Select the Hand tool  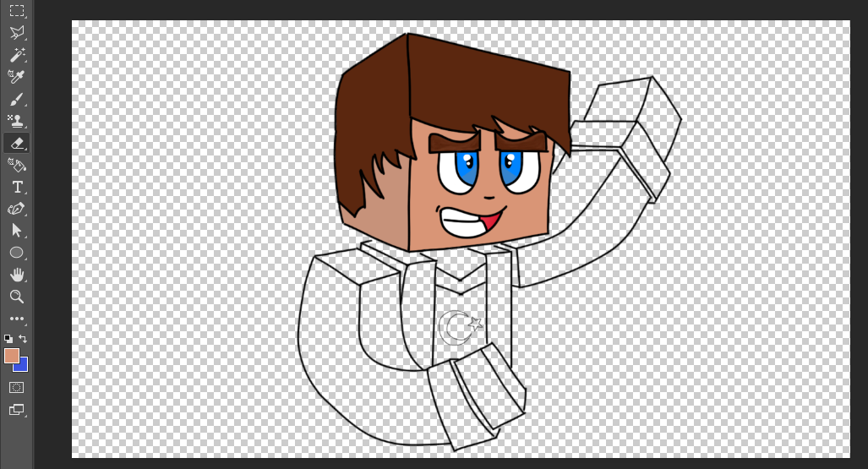point(17,274)
